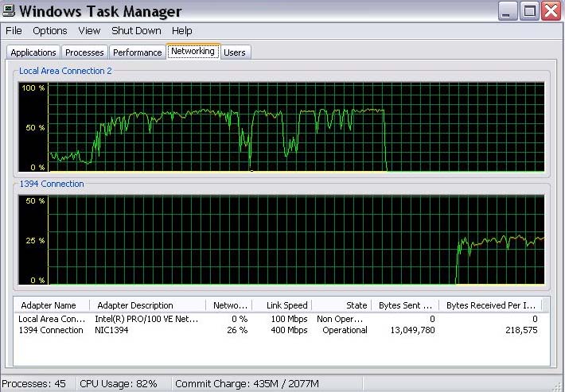Click the NIC1394 description cell
Screen dimensions: 565x392
[111, 330]
